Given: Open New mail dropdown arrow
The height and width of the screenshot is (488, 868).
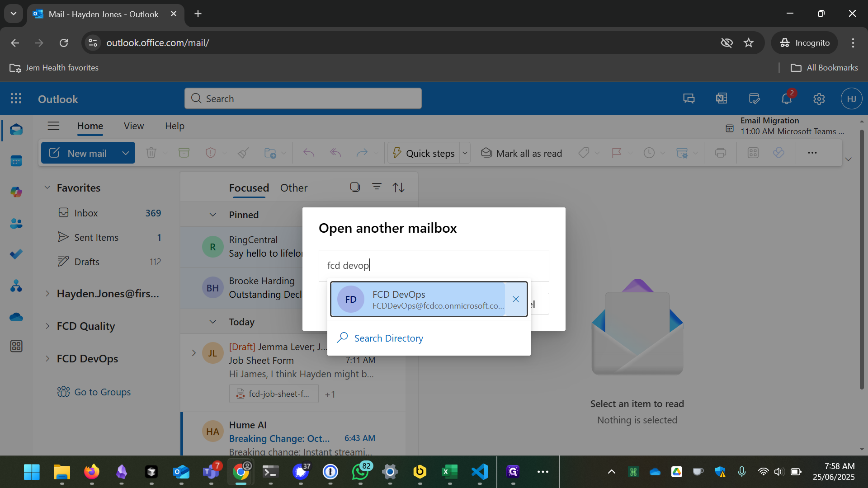Looking at the screenshot, I should point(126,153).
